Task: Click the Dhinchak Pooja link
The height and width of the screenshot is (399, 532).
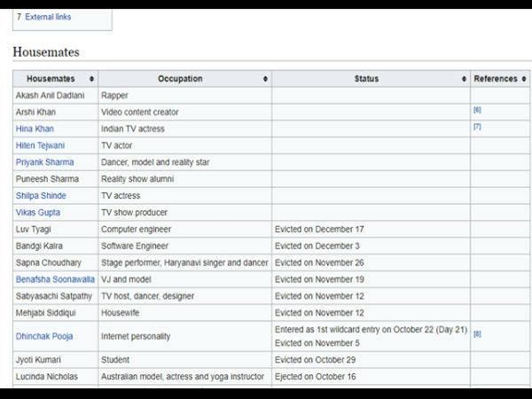Action: [44, 337]
